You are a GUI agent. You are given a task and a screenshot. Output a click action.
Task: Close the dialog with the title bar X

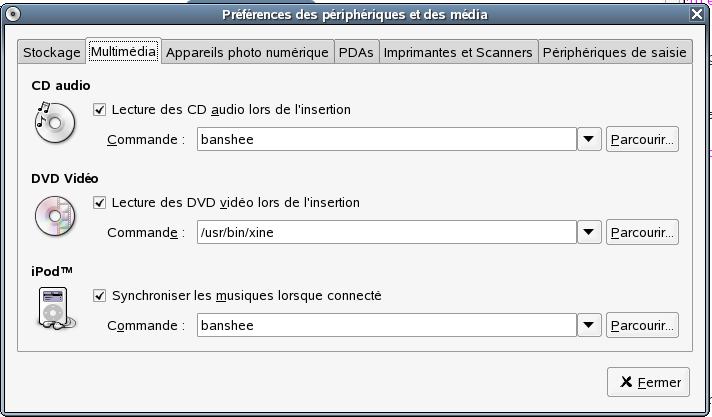pyautogui.click(x=697, y=14)
